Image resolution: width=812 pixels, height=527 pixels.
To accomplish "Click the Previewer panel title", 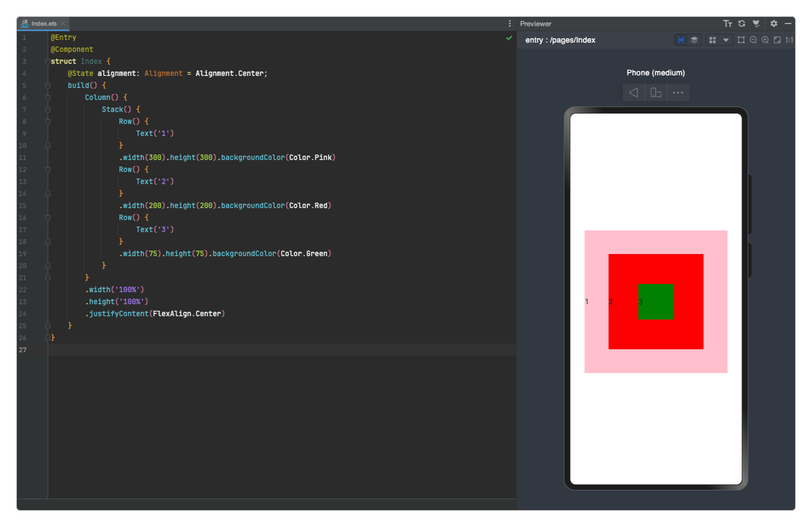I will point(535,23).
